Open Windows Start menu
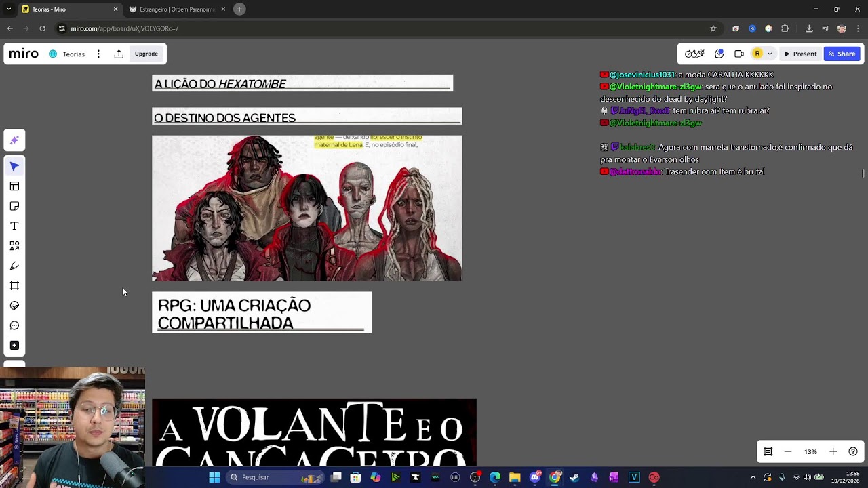The height and width of the screenshot is (488, 868). (214, 477)
